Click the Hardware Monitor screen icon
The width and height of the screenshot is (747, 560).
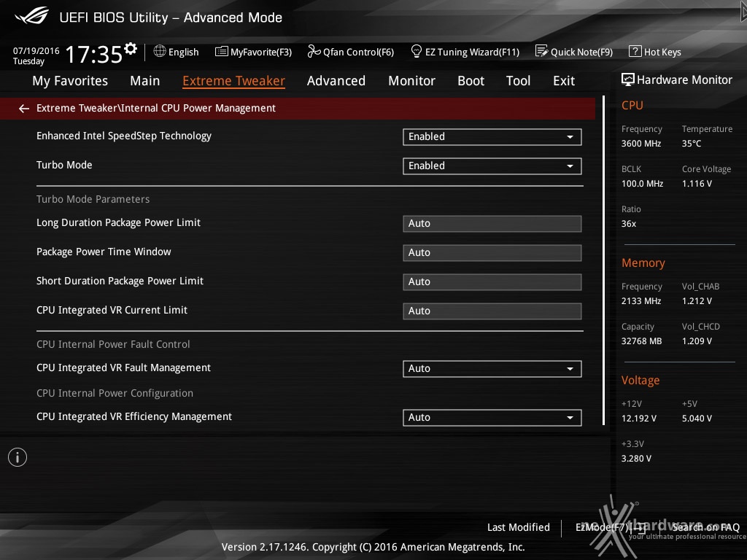pos(628,79)
